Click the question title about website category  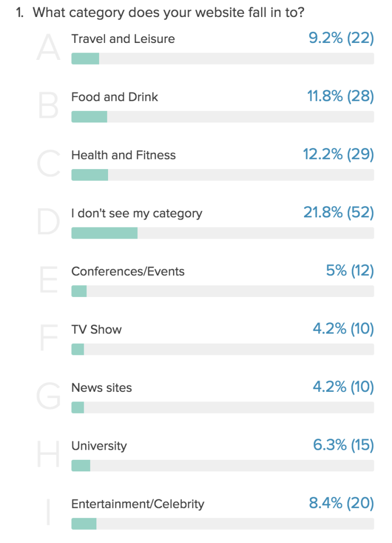pyautogui.click(x=160, y=13)
